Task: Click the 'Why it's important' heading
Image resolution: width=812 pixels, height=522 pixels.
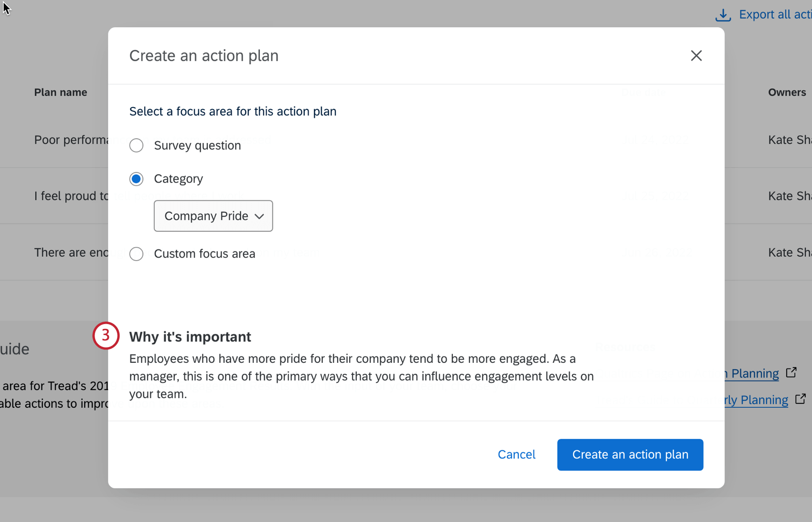Action: [190, 337]
